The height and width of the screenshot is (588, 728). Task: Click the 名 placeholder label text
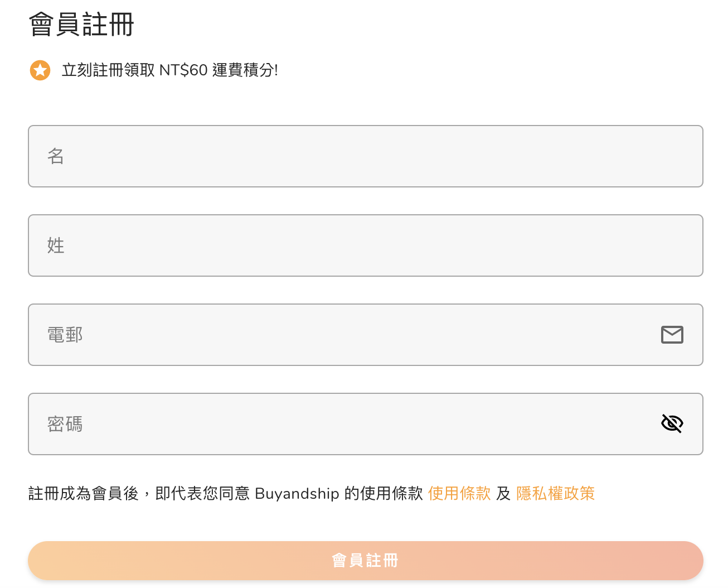pos(56,156)
